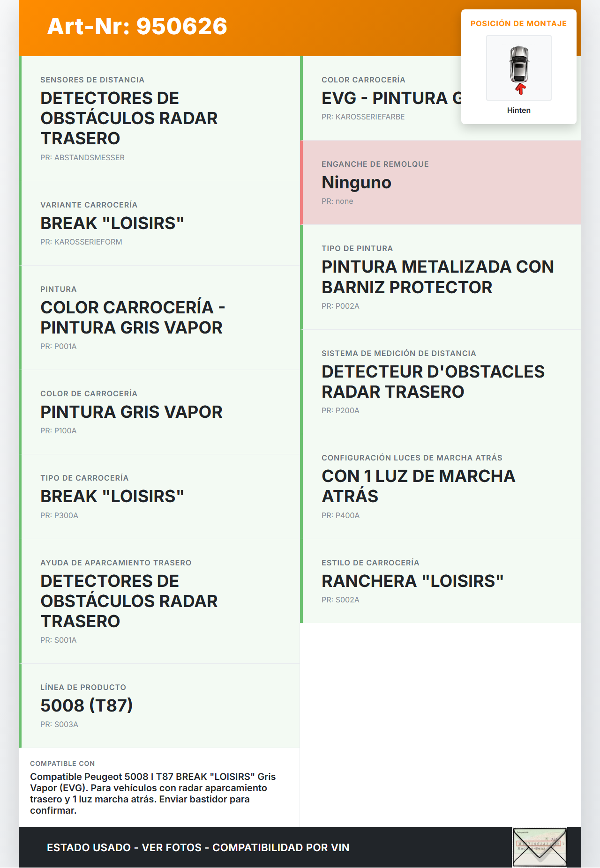Click the 'Estado usado - Ver fotos' footer text
Screen dimensions: 600x868
[x=198, y=847]
